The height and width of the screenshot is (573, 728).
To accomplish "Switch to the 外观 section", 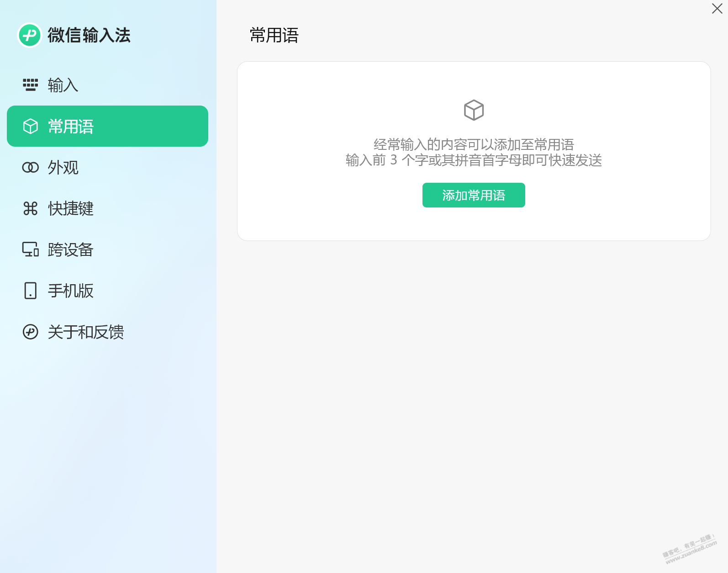I will coord(107,167).
